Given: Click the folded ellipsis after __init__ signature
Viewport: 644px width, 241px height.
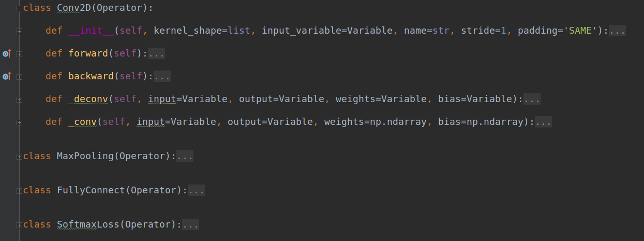Looking at the screenshot, I should 617,31.
